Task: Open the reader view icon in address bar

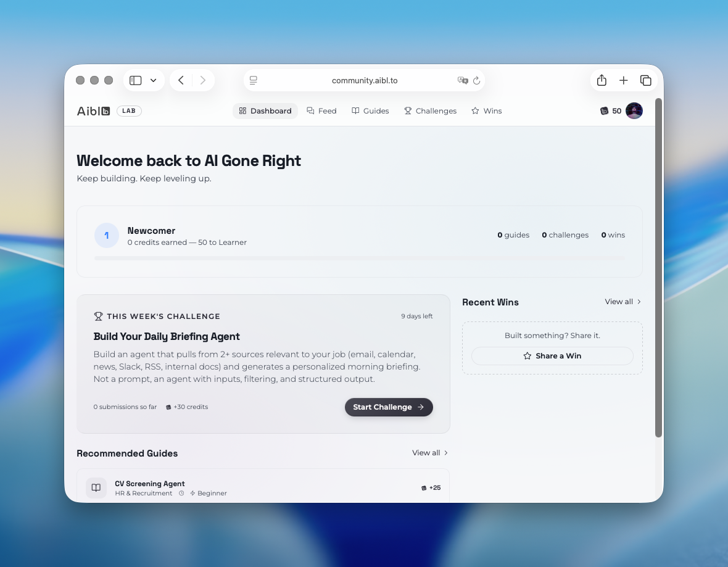Action: [x=254, y=80]
